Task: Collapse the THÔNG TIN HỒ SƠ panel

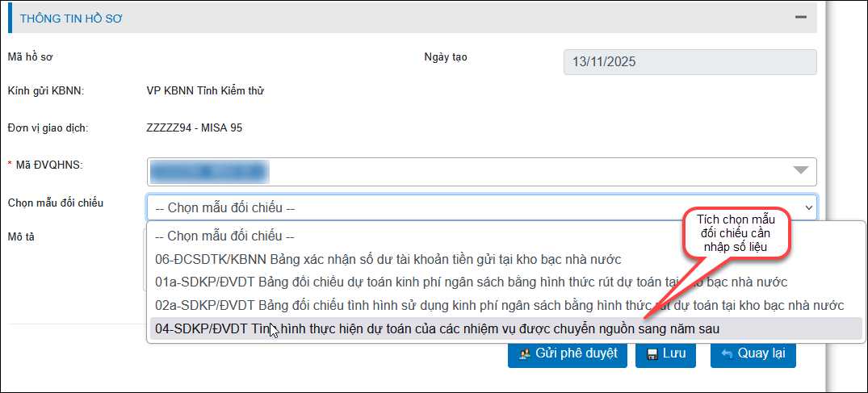Action: point(801,17)
